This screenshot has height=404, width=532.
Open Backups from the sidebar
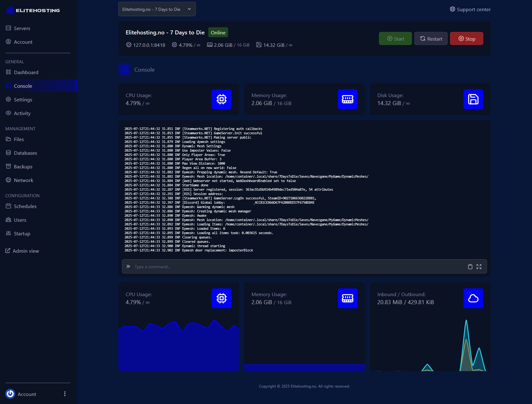[23, 166]
